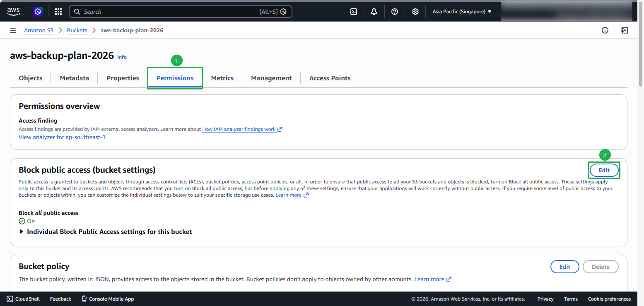The height and width of the screenshot is (306, 644).
Task: Open Cookie preferences in footer
Action: pyautogui.click(x=609, y=299)
